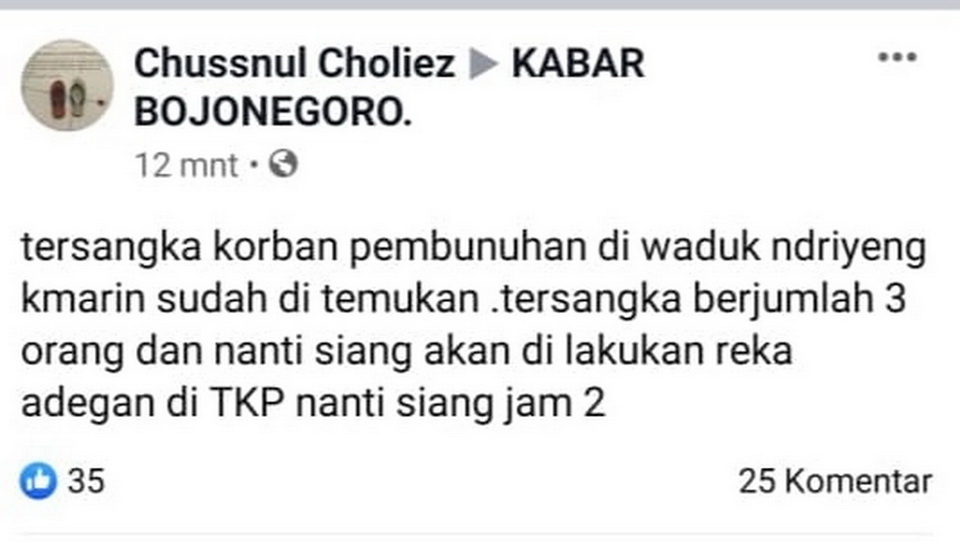
Task: Click 'lakukan reka' in the post text
Action: (678, 352)
